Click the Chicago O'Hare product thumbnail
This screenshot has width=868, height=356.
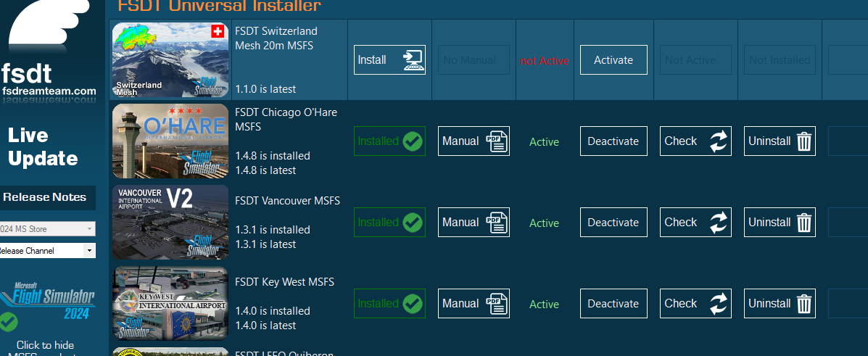pos(170,141)
